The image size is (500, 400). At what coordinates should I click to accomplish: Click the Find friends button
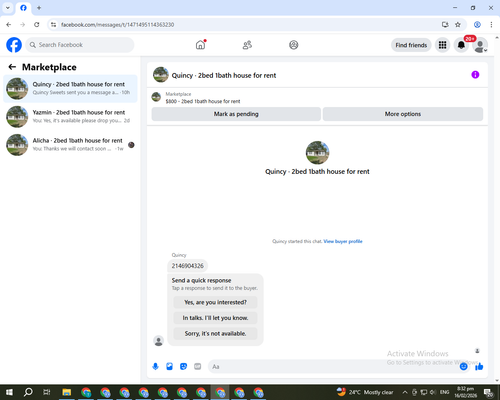point(411,45)
